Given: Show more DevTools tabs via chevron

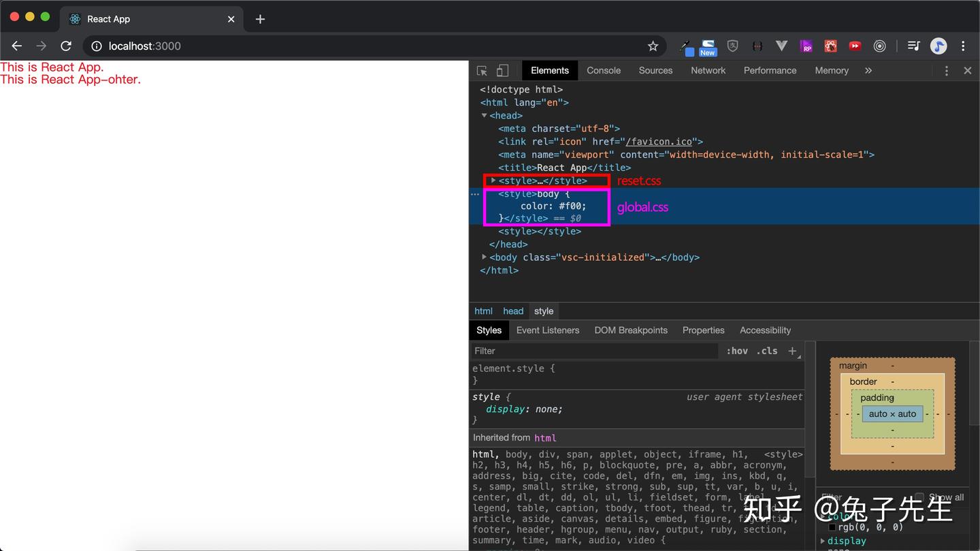Looking at the screenshot, I should click(868, 71).
